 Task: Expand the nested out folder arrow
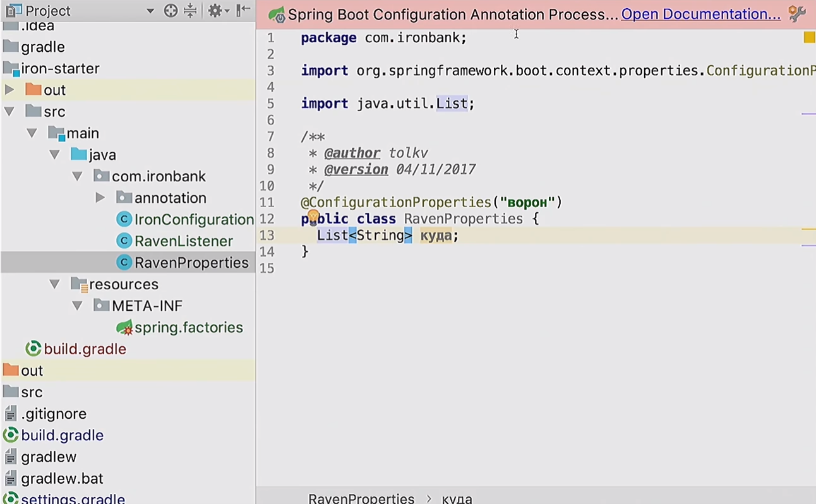(x=9, y=90)
